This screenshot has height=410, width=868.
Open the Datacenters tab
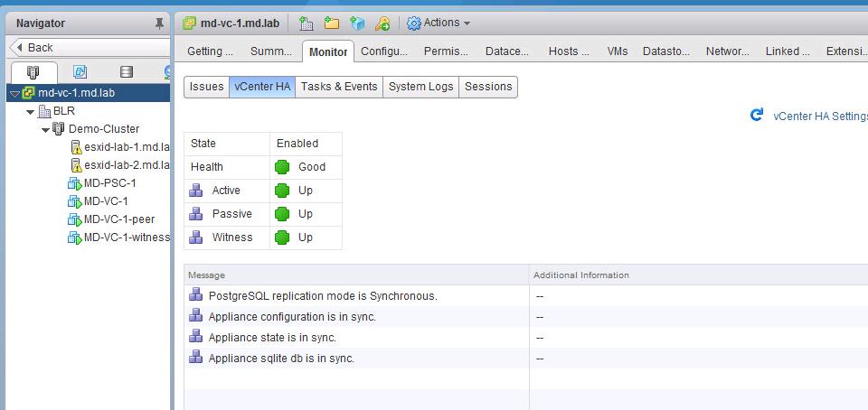[507, 51]
